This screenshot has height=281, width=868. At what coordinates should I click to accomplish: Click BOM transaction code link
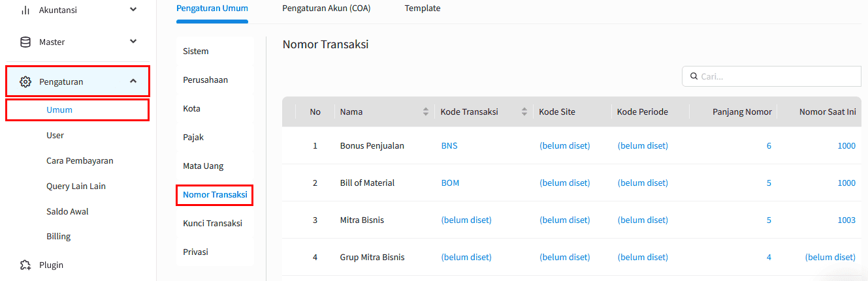(450, 183)
